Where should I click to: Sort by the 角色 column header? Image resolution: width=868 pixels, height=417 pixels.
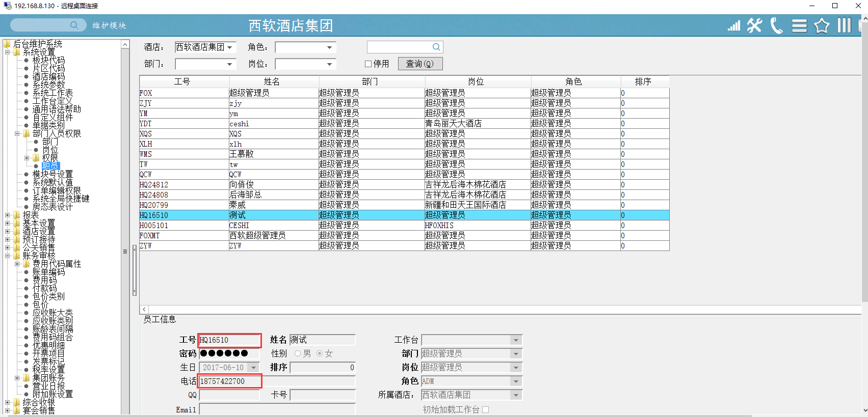point(576,81)
